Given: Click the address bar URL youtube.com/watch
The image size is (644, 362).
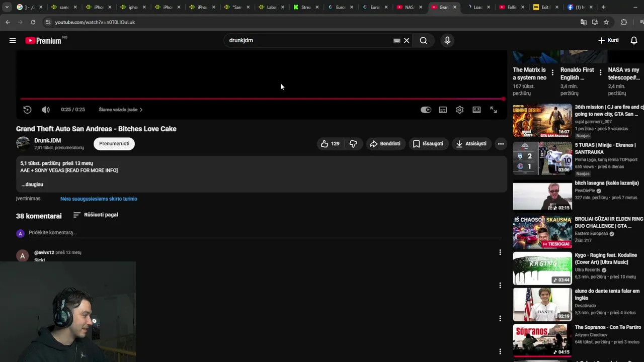Looking at the screenshot, I should click(95, 22).
